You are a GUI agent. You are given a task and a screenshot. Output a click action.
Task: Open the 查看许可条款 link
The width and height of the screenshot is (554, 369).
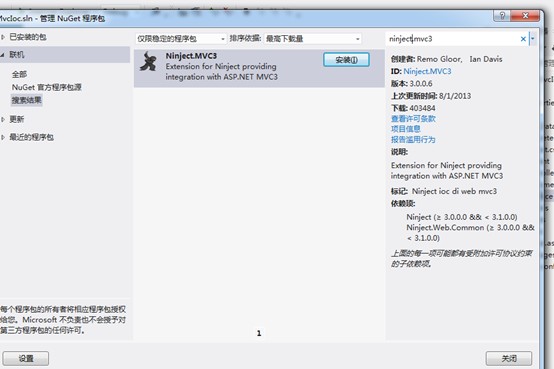[413, 119]
